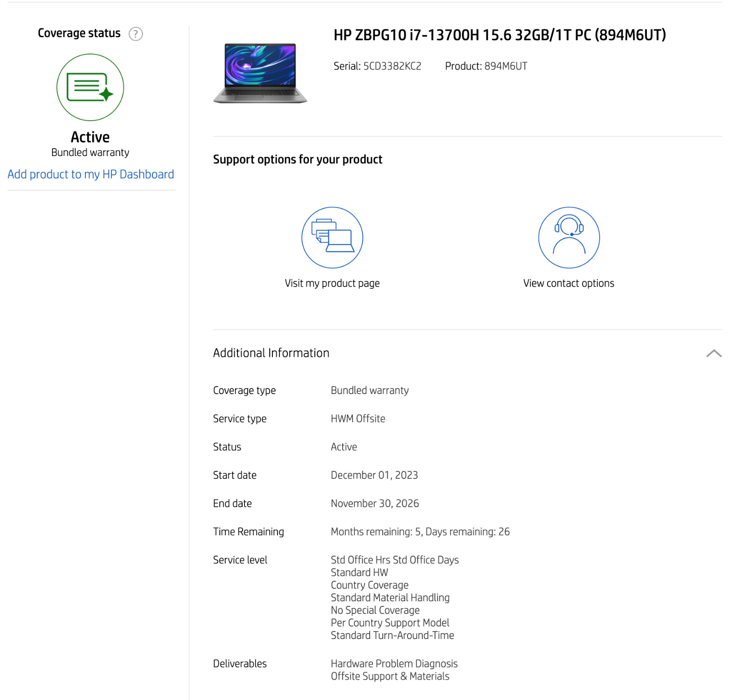Click Support options for your product heading
Screen dimensions: 745x700
[298, 160]
